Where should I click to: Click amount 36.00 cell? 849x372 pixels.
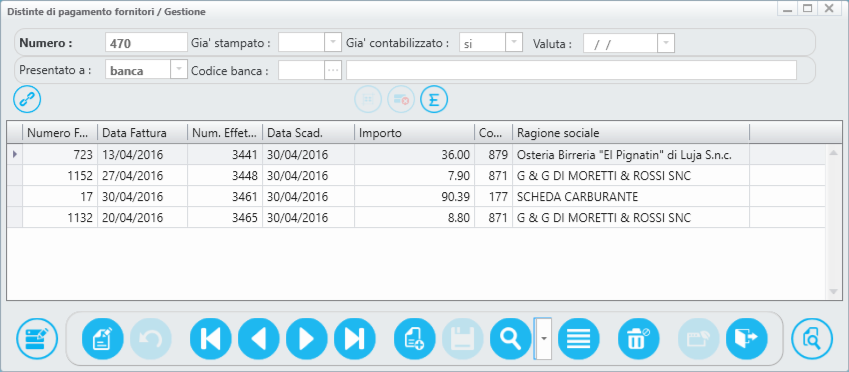tap(415, 154)
